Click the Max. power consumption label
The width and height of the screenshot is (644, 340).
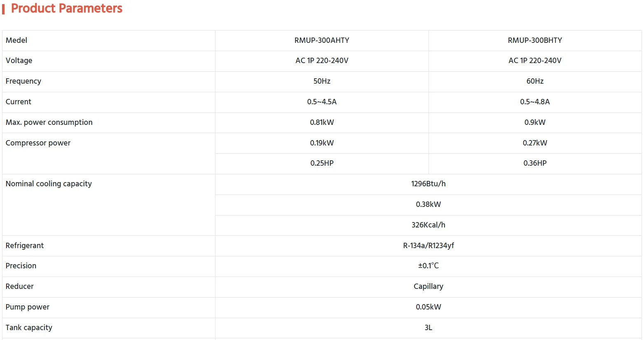(49, 122)
